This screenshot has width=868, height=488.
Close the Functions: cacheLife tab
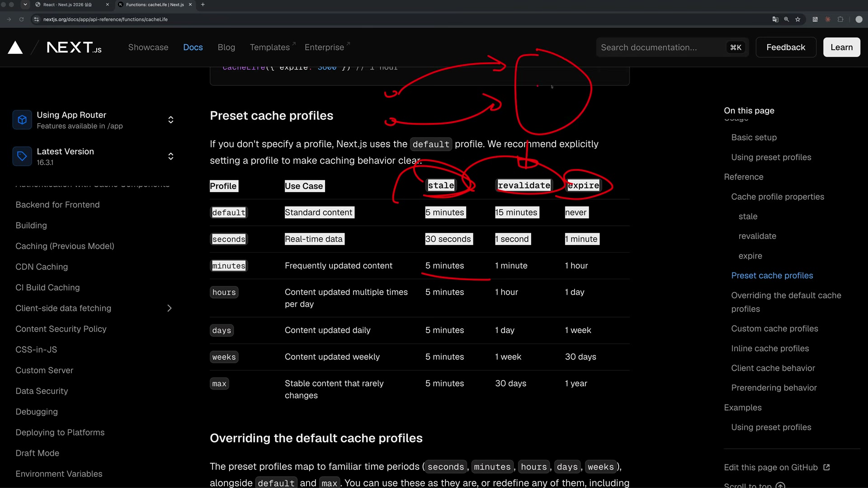(190, 5)
